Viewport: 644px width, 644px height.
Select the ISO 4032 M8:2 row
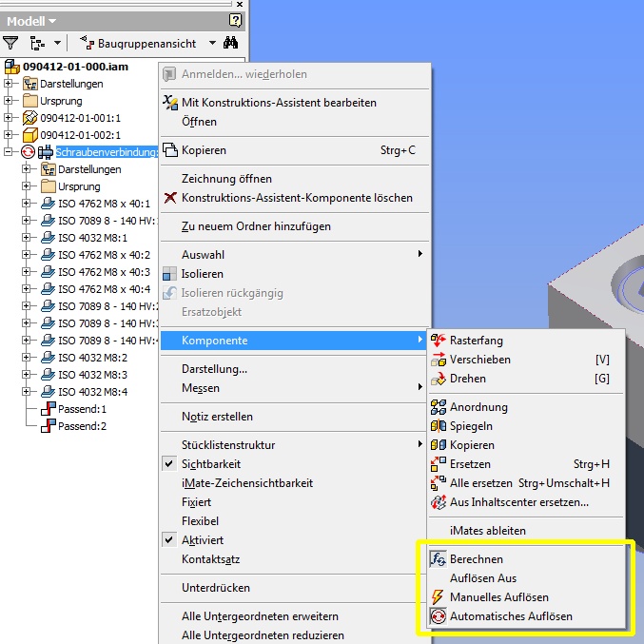click(x=92, y=358)
